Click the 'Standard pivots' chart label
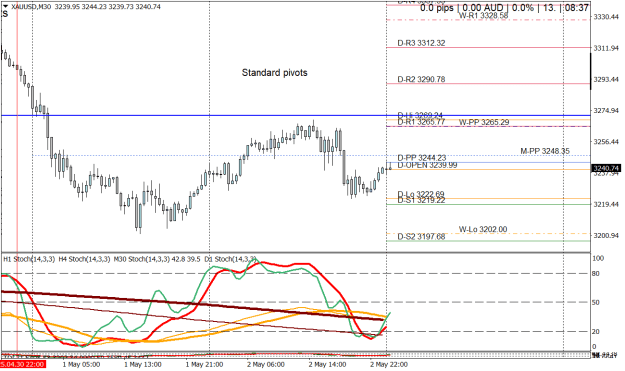The width and height of the screenshot is (625, 371). (x=275, y=73)
